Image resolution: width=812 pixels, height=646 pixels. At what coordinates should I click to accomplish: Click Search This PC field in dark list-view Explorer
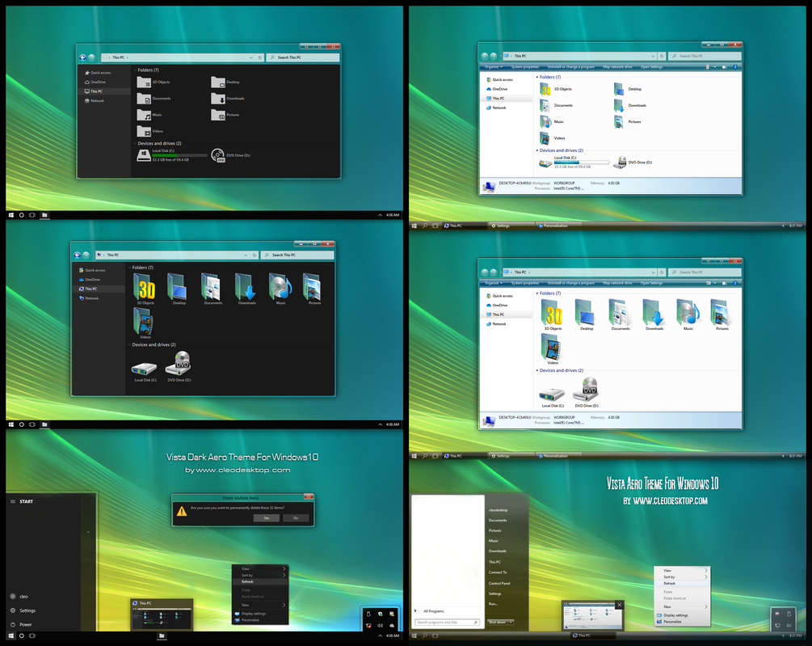304,57
